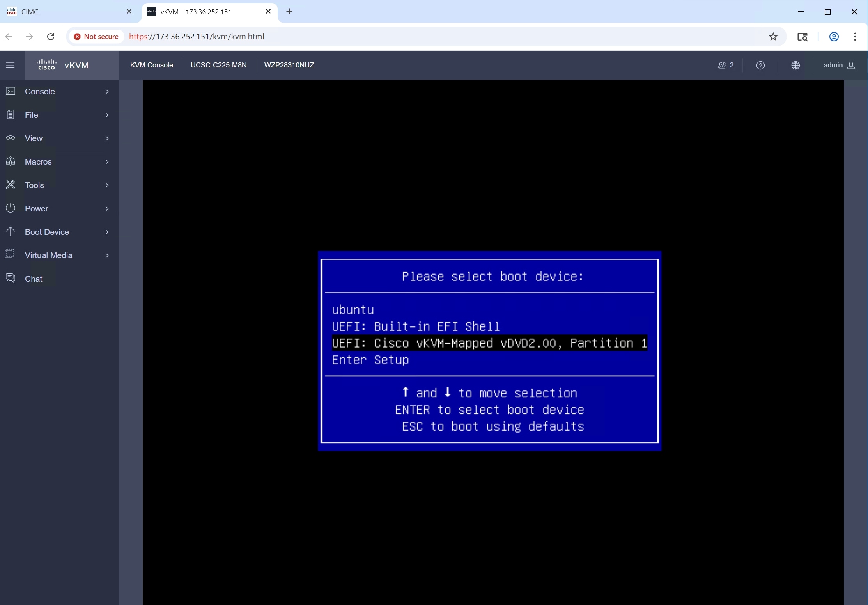Open the Chrome profile icon

[x=834, y=37]
